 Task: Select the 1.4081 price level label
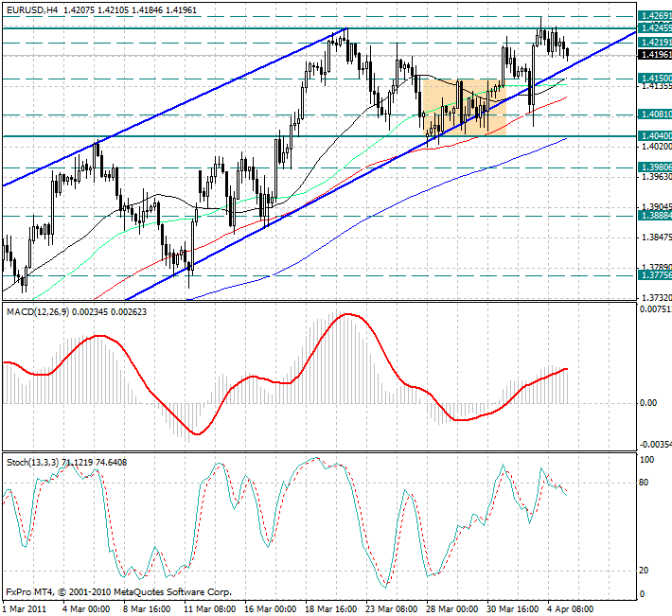[x=655, y=114]
